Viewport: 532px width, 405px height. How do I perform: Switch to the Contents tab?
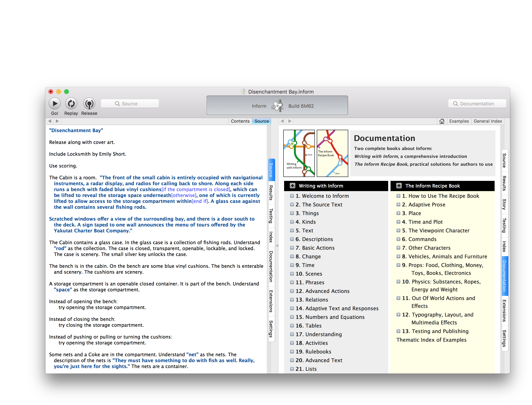point(240,121)
